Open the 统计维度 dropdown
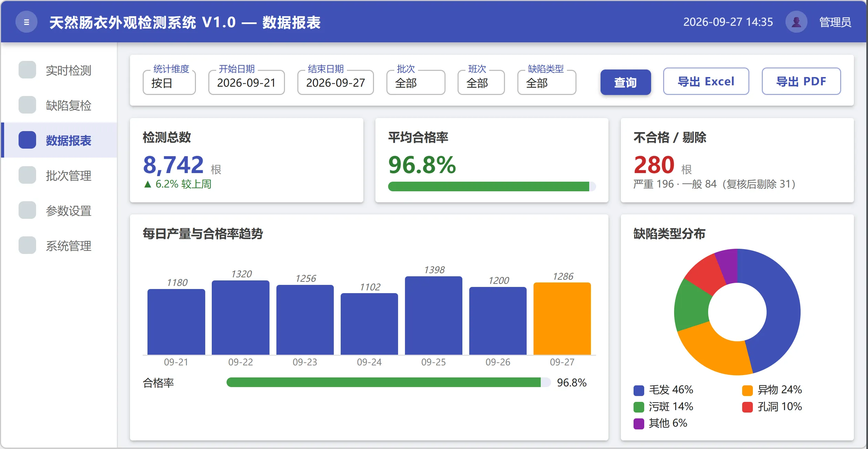 169,83
